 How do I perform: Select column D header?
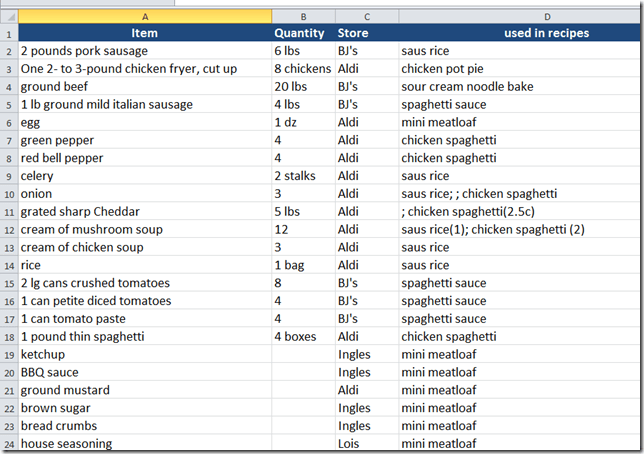point(520,17)
